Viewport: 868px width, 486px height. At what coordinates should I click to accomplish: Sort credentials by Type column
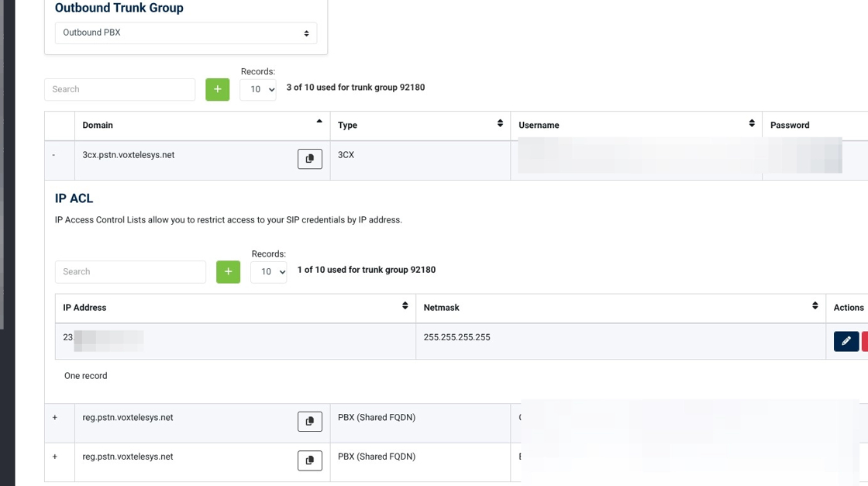coord(500,124)
